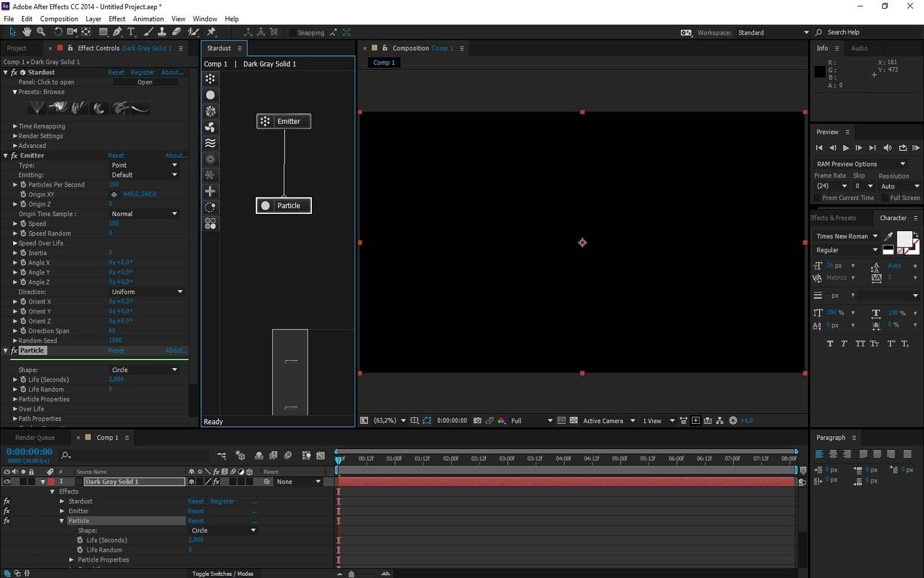Open the Effect menu
This screenshot has height=578, width=924.
[117, 19]
